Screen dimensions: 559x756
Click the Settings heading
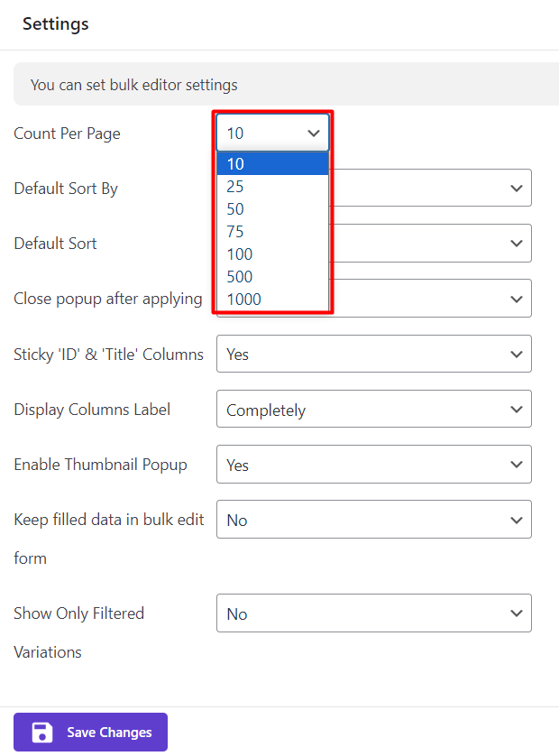click(56, 24)
